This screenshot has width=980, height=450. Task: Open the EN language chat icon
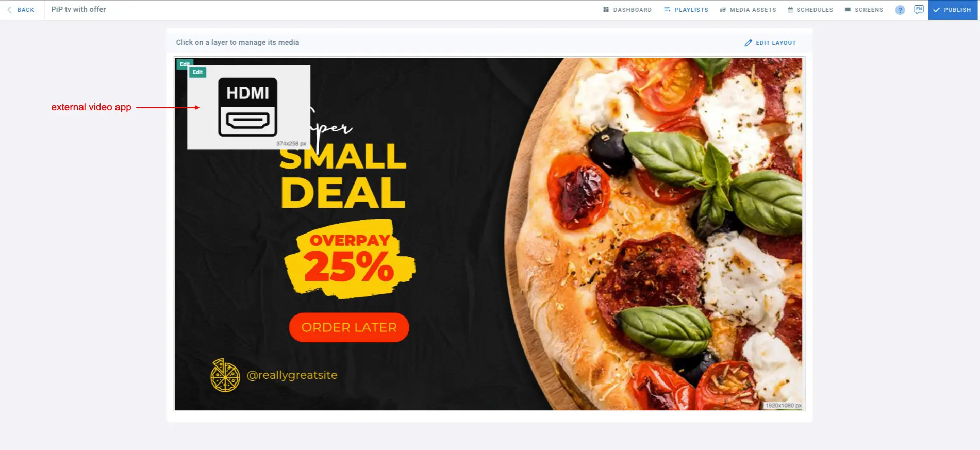pyautogui.click(x=919, y=10)
